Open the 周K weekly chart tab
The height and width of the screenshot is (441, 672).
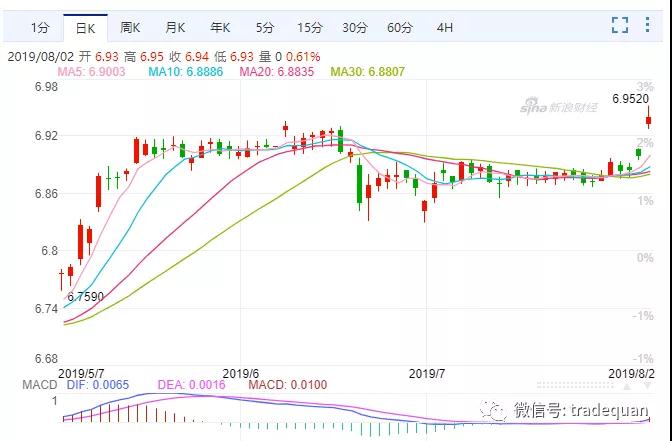(130, 28)
